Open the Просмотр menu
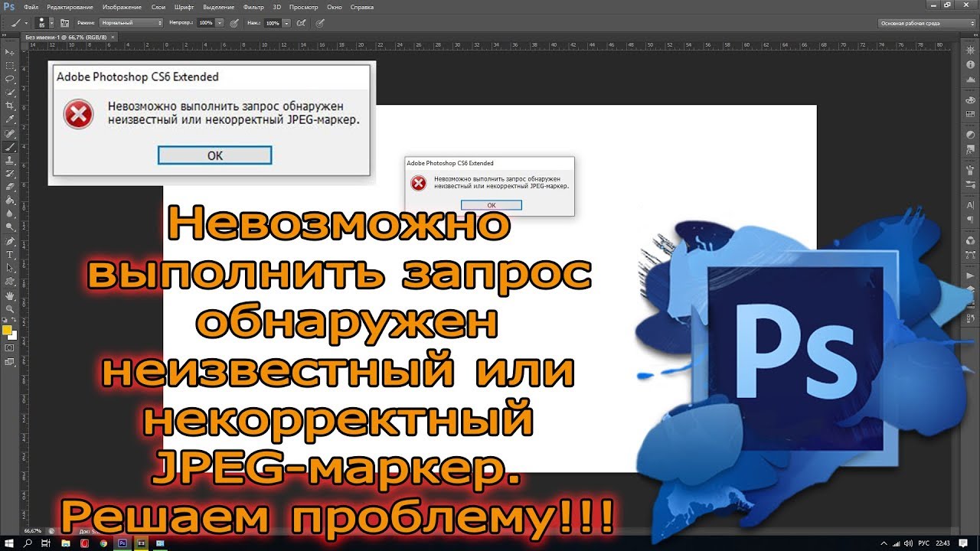The height and width of the screenshot is (551, 980). 305,6
